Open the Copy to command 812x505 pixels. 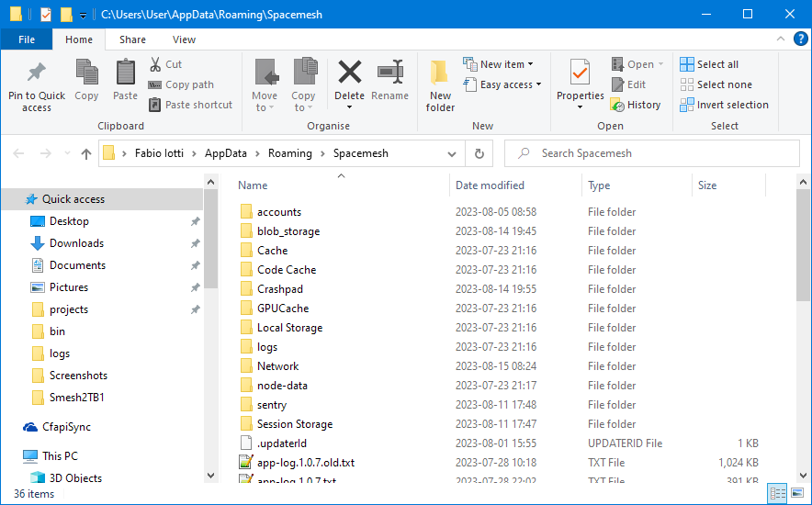303,86
